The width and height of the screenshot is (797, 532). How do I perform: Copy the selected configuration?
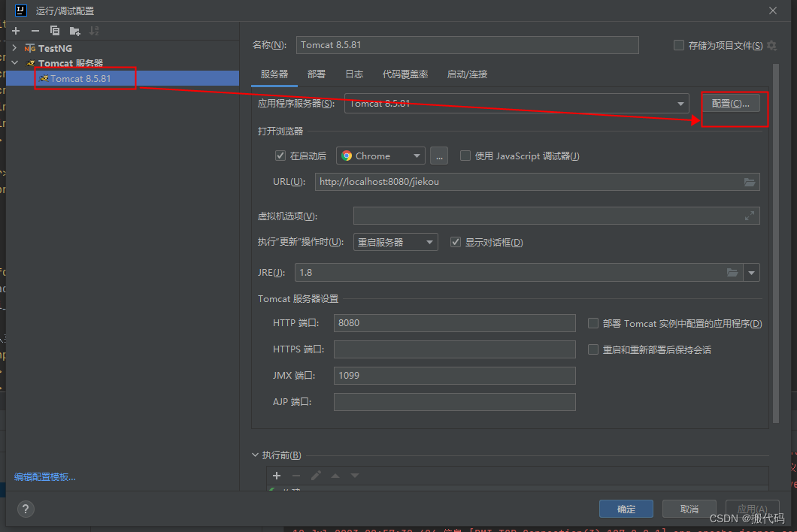click(55, 31)
